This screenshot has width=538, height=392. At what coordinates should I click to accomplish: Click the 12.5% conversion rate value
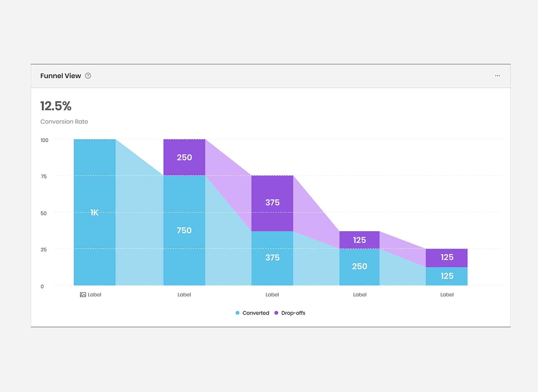point(56,106)
